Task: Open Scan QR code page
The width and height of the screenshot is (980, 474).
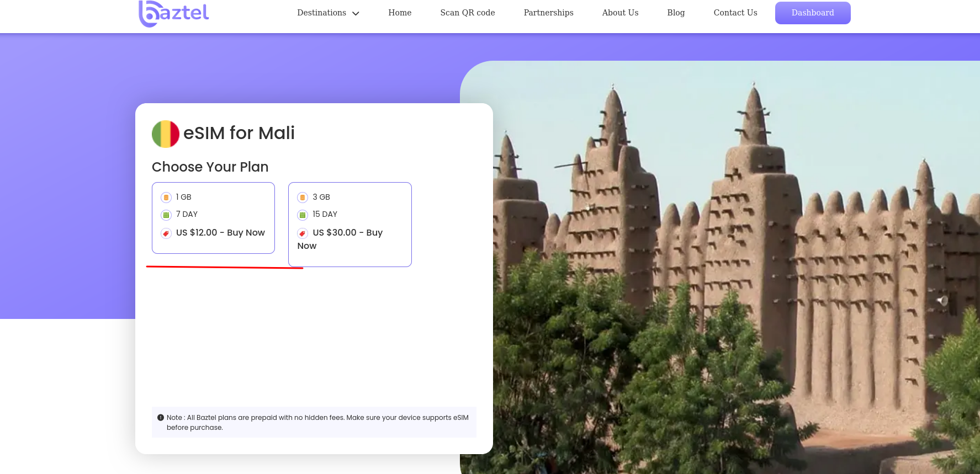Action: [x=468, y=13]
